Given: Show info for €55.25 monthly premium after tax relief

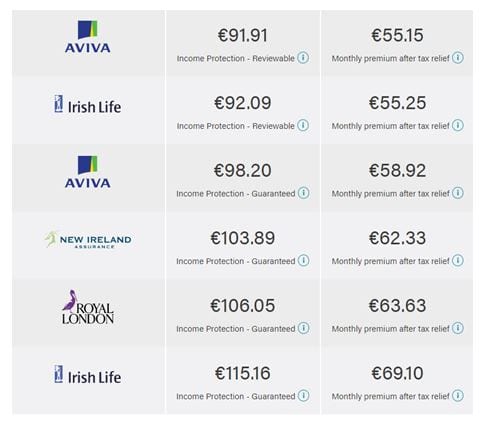Looking at the screenshot, I should [458, 125].
